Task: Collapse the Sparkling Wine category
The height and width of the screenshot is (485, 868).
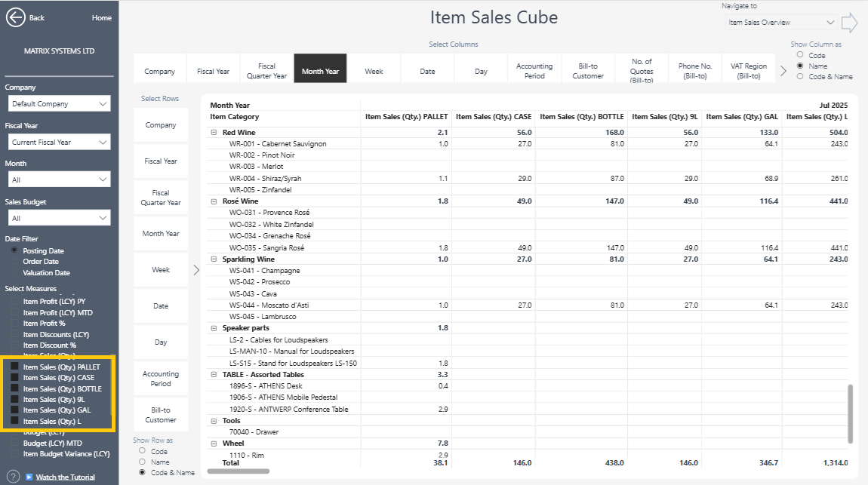Action: 214,259
